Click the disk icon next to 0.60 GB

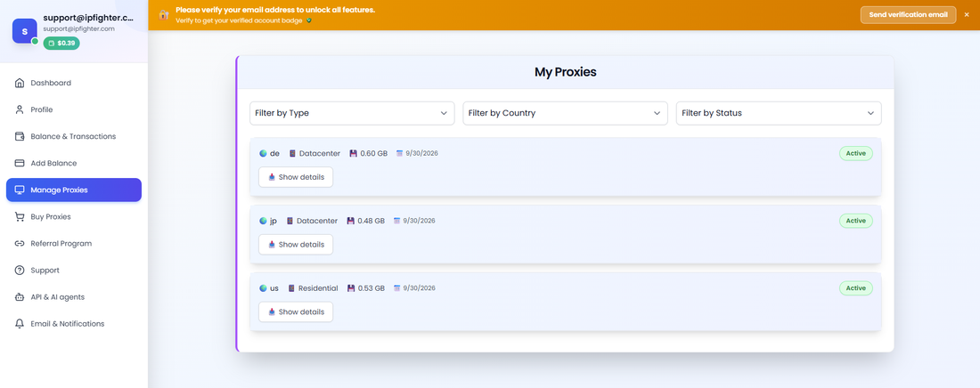(x=353, y=153)
